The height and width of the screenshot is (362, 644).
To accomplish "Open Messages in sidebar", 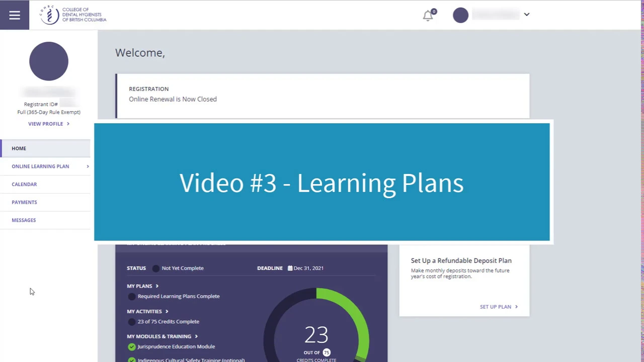I will (x=24, y=220).
